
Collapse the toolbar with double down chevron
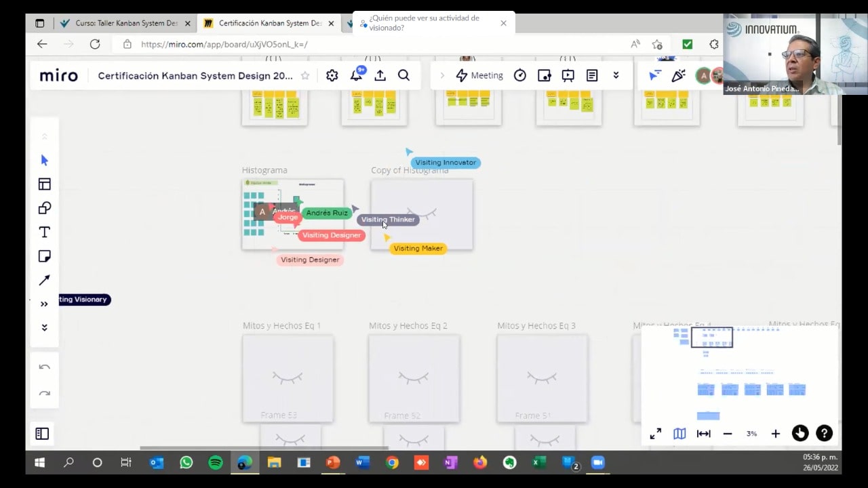(x=45, y=328)
